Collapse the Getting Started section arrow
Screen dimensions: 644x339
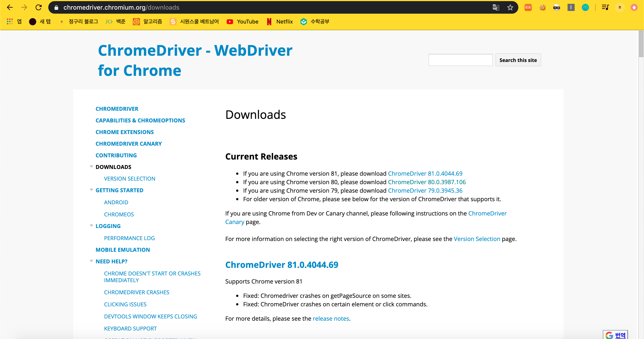pos(91,190)
